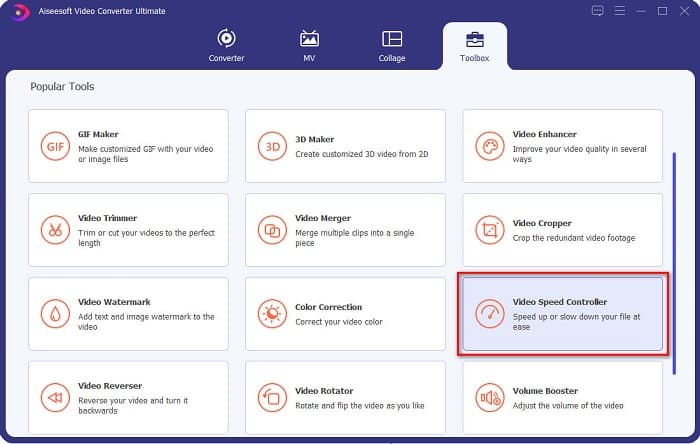The image size is (700, 444).
Task: Open the Collage tab
Action: pos(392,46)
